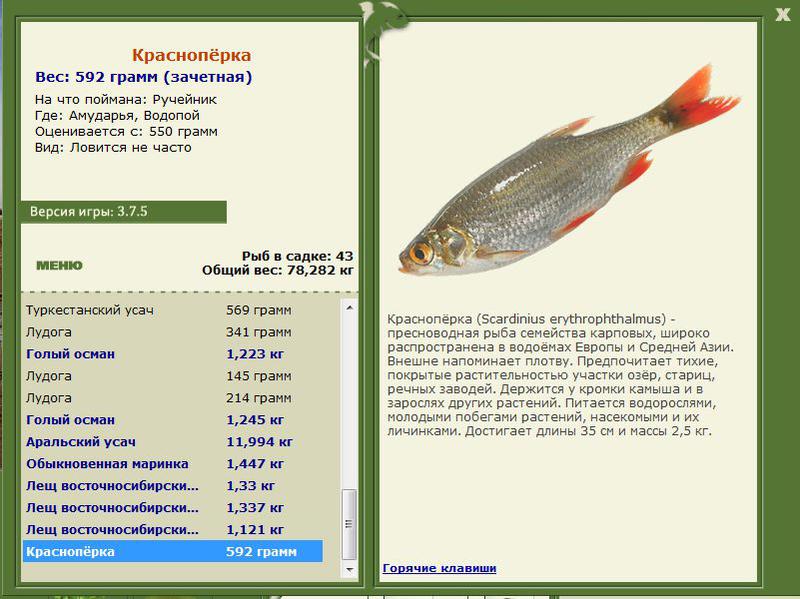Select the highlighted Краснопёрка 592 грамм row
800x599 pixels.
(x=172, y=551)
